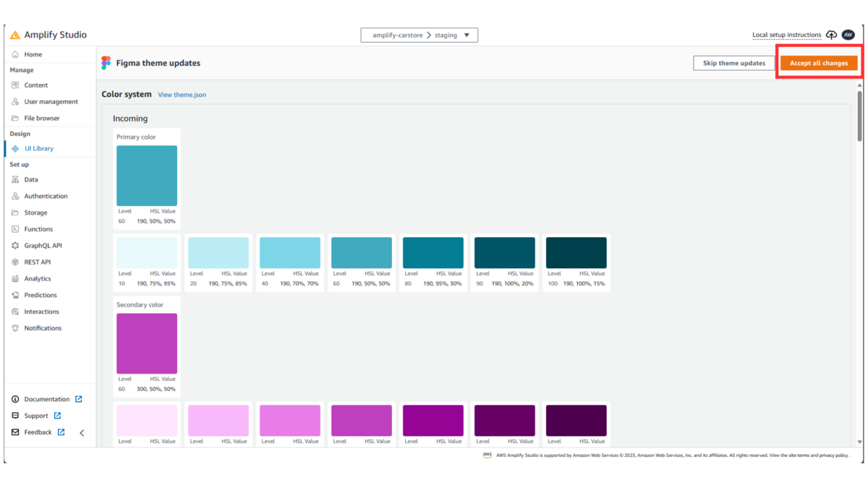Open the Support link
Image resolution: width=868 pixels, height=488 pixels.
tap(36, 416)
